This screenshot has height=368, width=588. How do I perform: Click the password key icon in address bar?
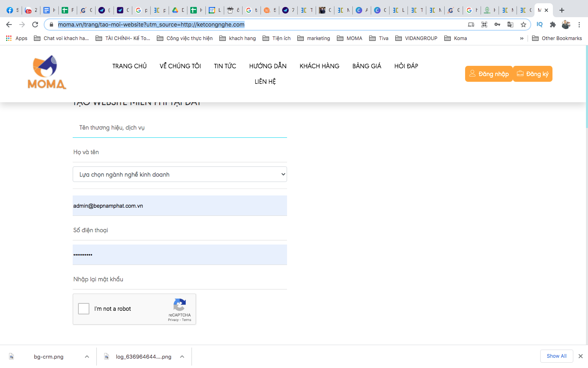(497, 25)
